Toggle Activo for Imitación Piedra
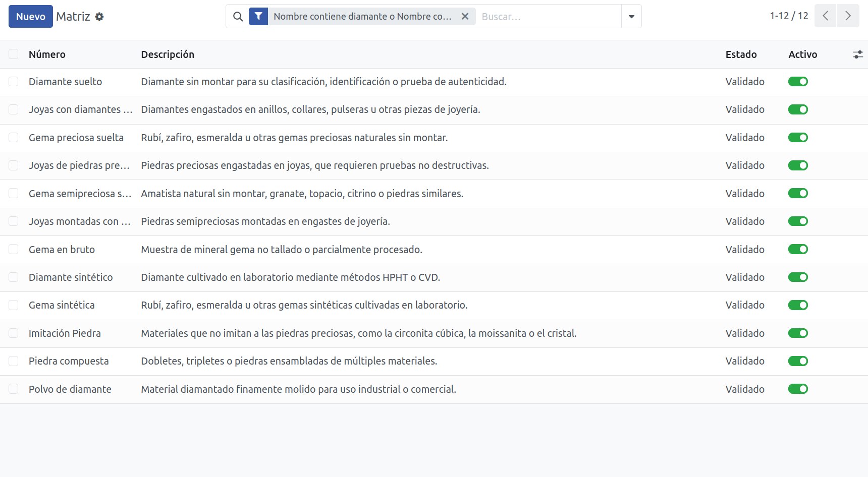The height and width of the screenshot is (477, 868). click(x=798, y=333)
